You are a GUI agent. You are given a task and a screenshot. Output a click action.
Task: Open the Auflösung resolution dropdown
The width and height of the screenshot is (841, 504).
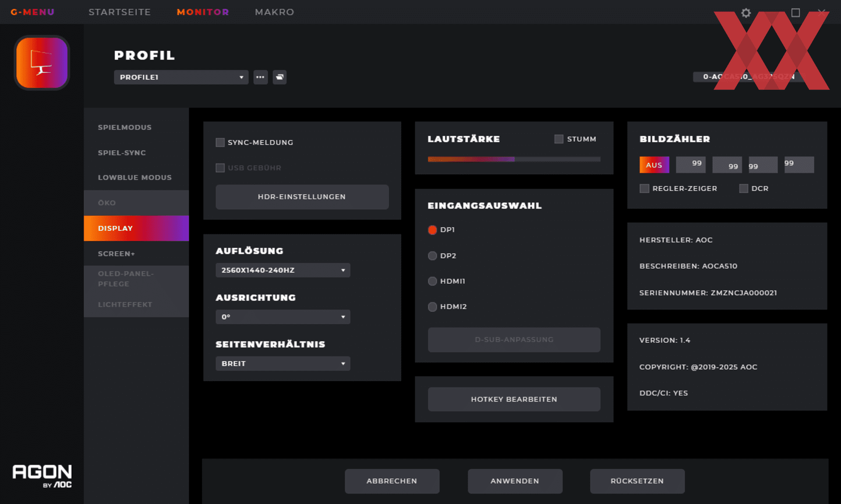[x=283, y=270]
